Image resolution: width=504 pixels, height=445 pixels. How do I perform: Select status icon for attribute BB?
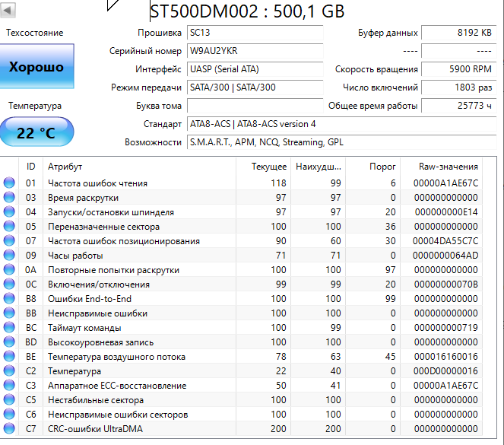click(x=9, y=313)
